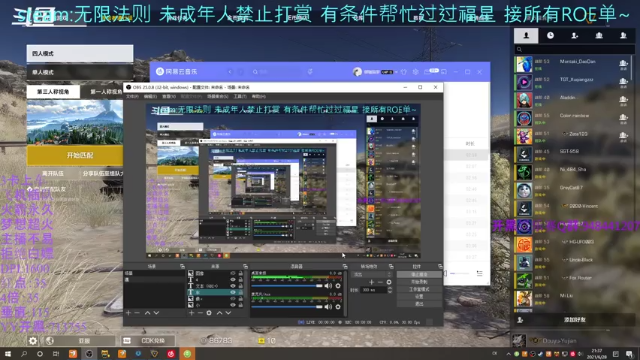Click the avatar of SGT-95B
The image size is (640, 360).
[x=524, y=154]
